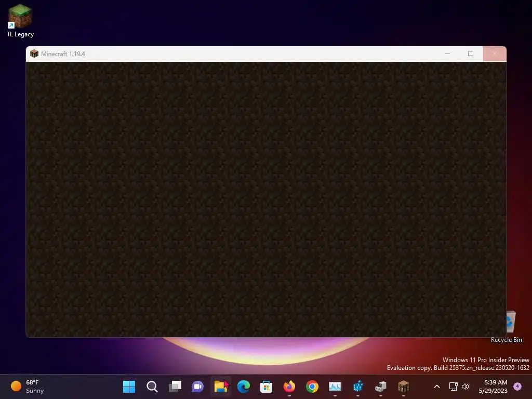532x399 pixels.
Task: Maximize the Minecraft 1.19.4 window
Action: point(471,54)
